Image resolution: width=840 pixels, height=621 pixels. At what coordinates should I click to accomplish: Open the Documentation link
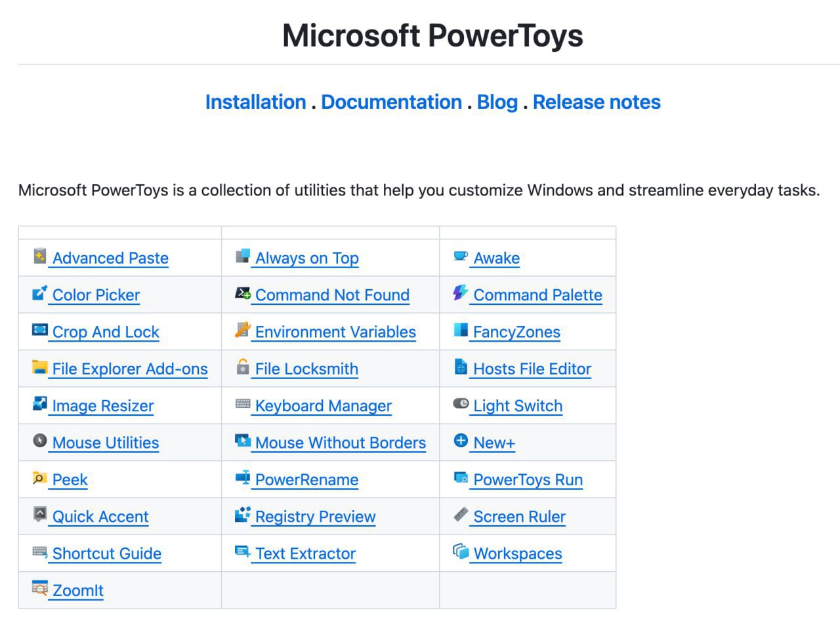tap(391, 102)
